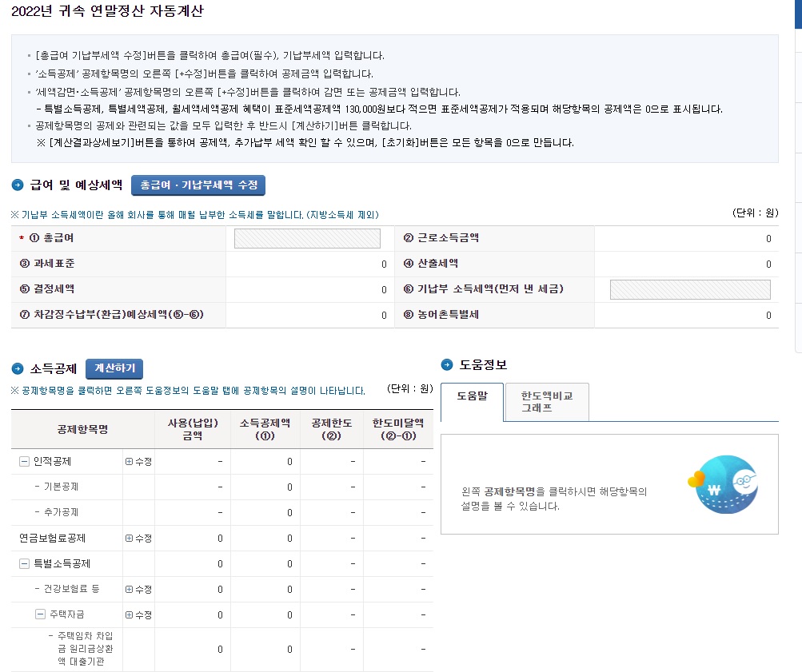
Task: Switch to the 도움말 tab
Action: 472,402
